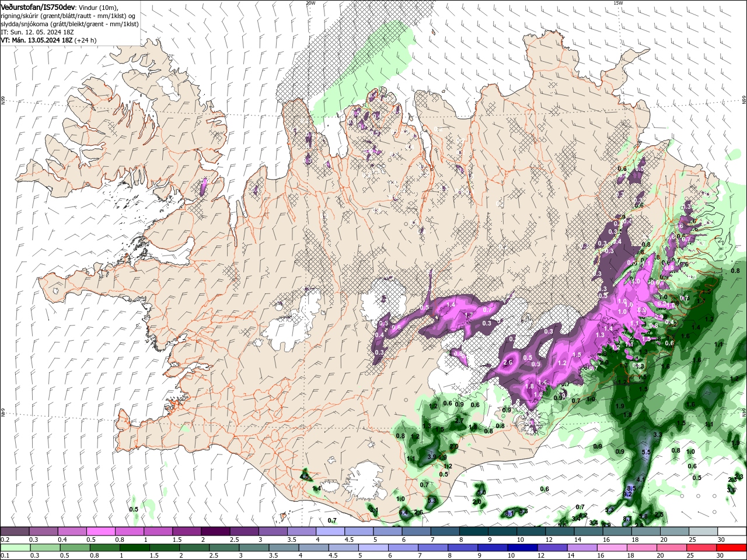Select the 30 rain legend swatch (bright red)

pos(731,548)
